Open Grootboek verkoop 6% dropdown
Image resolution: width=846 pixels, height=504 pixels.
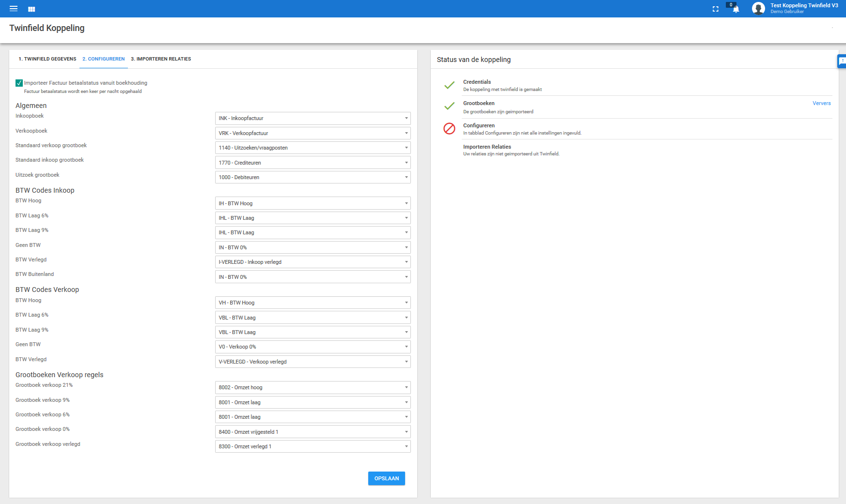tap(313, 417)
